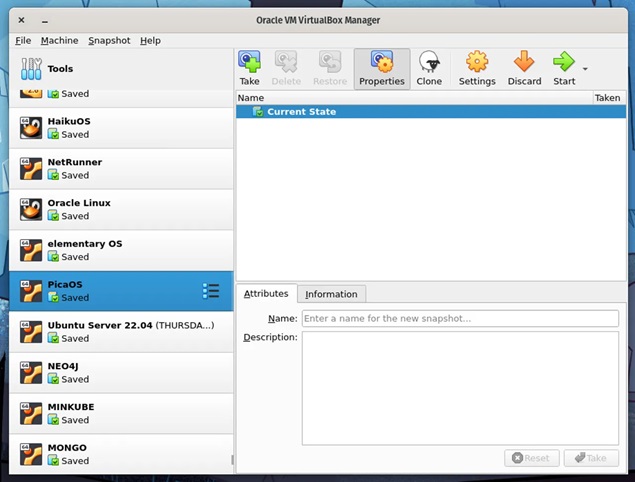Select the PicaOS machine icon

tap(31, 291)
